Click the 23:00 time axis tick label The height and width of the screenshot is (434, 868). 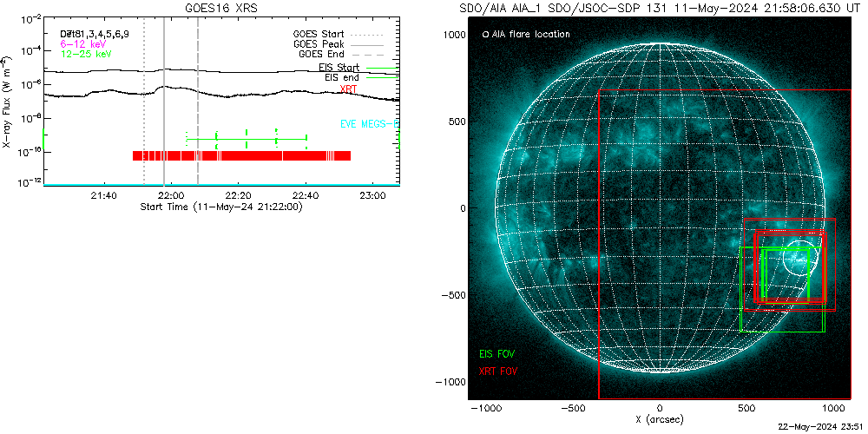(x=372, y=196)
